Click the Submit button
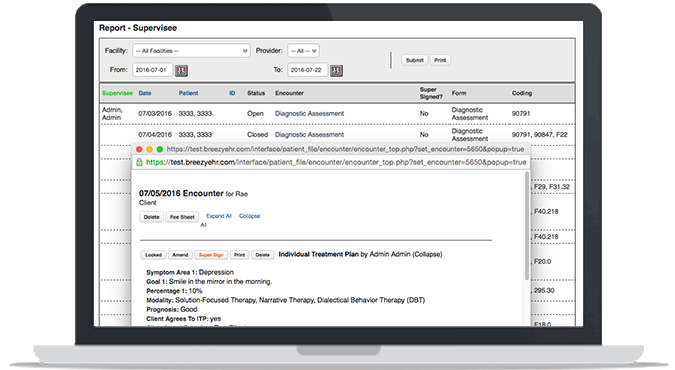The image size is (675, 370). point(415,60)
